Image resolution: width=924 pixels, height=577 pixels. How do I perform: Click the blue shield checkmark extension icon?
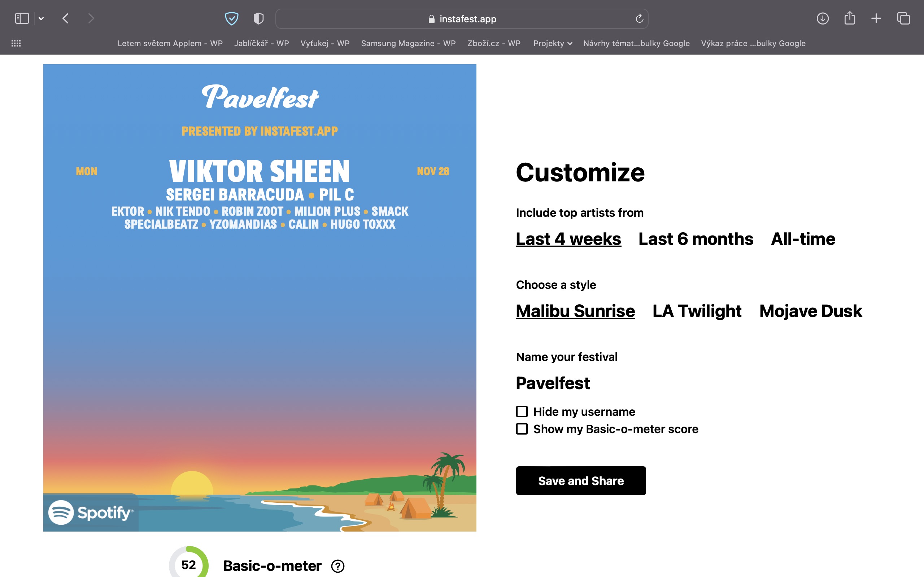coord(231,18)
